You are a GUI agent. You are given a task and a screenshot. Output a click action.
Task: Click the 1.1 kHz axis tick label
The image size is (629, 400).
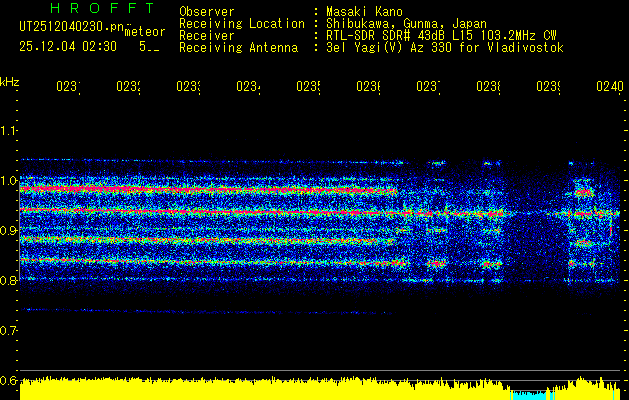(x=8, y=130)
